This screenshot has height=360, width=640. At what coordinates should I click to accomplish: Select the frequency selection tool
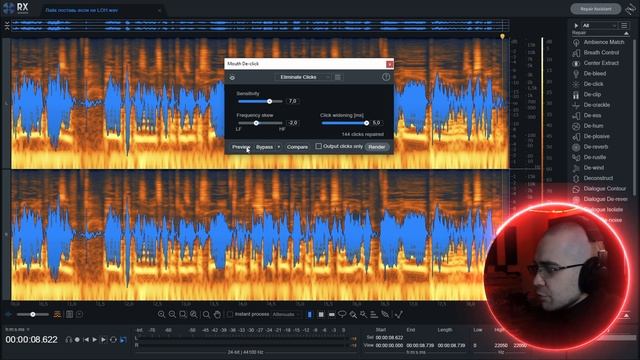click(331, 314)
